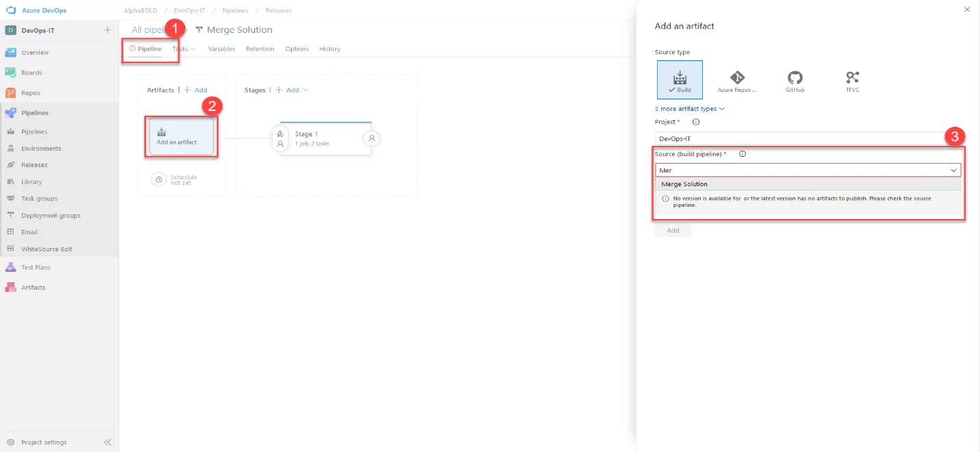980x452 pixels.
Task: Open post-deployment conditions for Stage 1
Action: [372, 138]
